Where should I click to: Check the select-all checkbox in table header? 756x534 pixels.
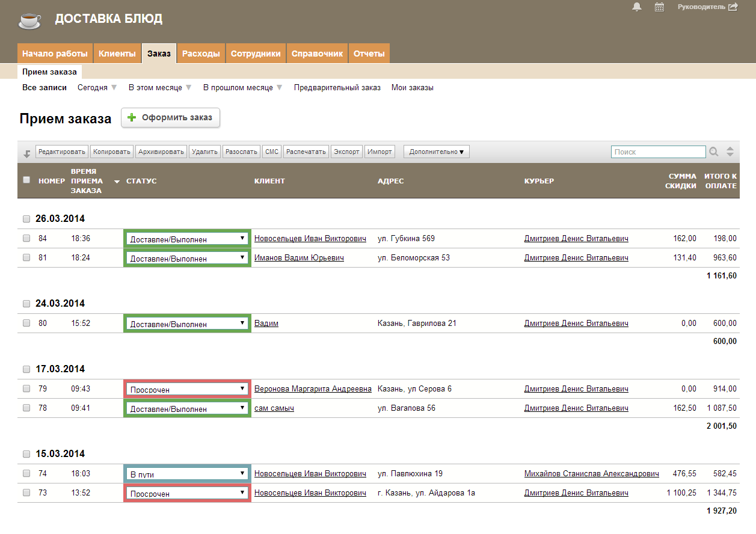tap(26, 180)
